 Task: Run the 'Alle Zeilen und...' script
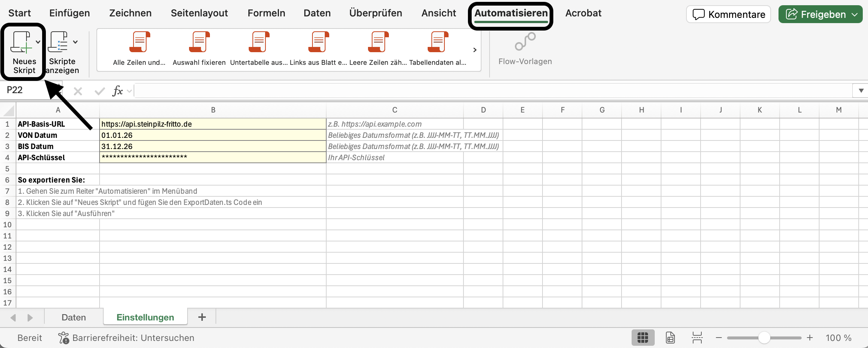tap(139, 42)
